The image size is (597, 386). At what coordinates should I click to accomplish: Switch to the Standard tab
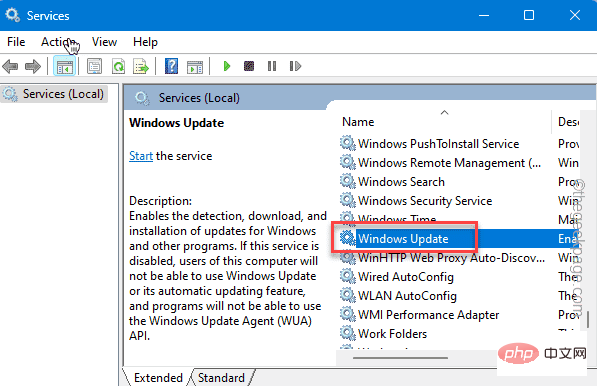pyautogui.click(x=221, y=378)
